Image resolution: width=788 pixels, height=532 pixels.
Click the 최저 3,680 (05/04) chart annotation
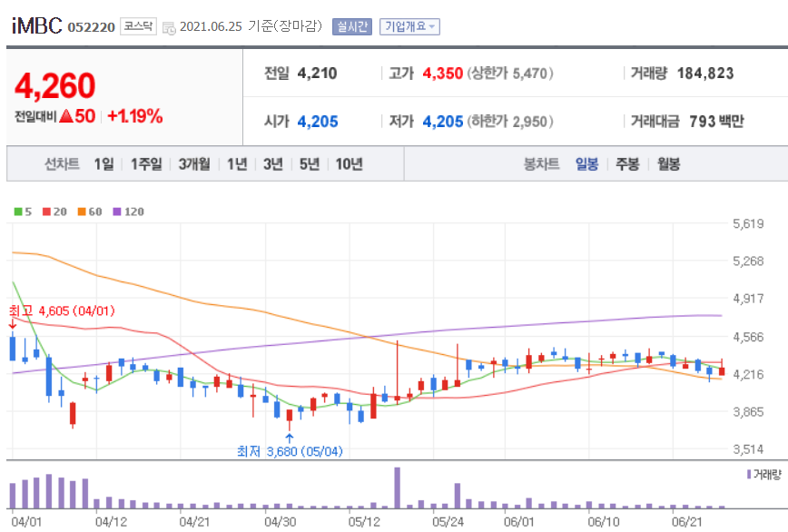point(290,451)
